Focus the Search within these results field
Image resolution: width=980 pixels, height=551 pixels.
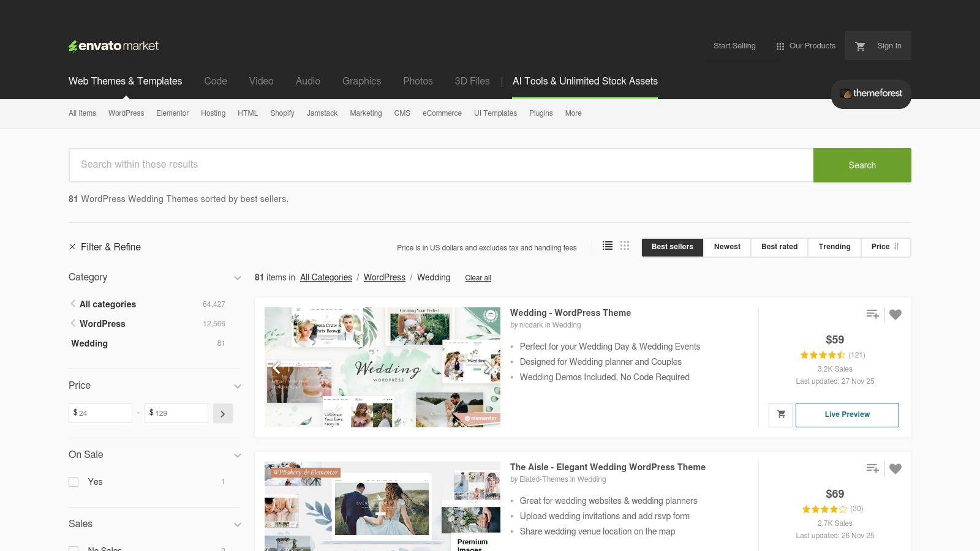(x=441, y=165)
